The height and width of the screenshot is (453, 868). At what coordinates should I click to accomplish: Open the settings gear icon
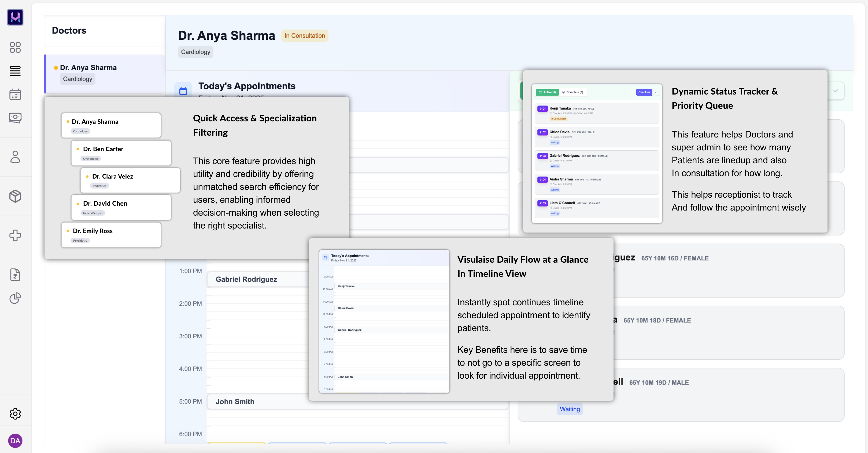tap(15, 414)
